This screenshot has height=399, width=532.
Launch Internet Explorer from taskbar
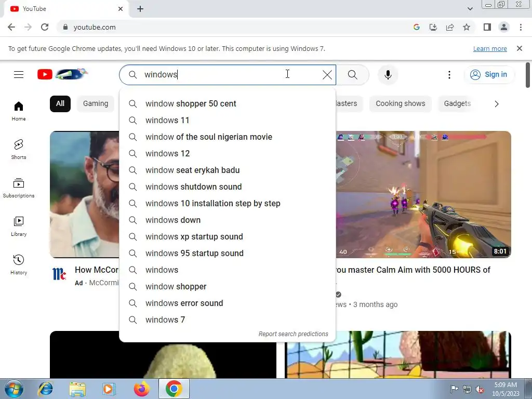pos(46,389)
